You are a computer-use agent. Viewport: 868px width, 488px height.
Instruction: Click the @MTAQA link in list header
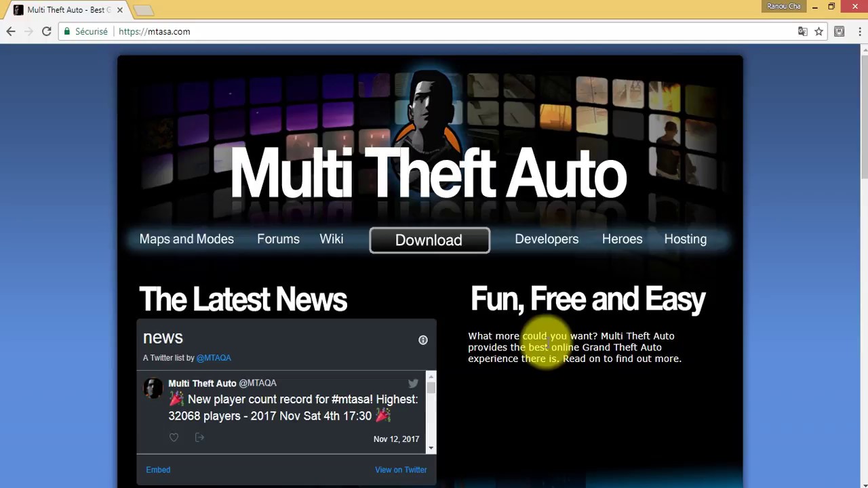click(x=214, y=358)
